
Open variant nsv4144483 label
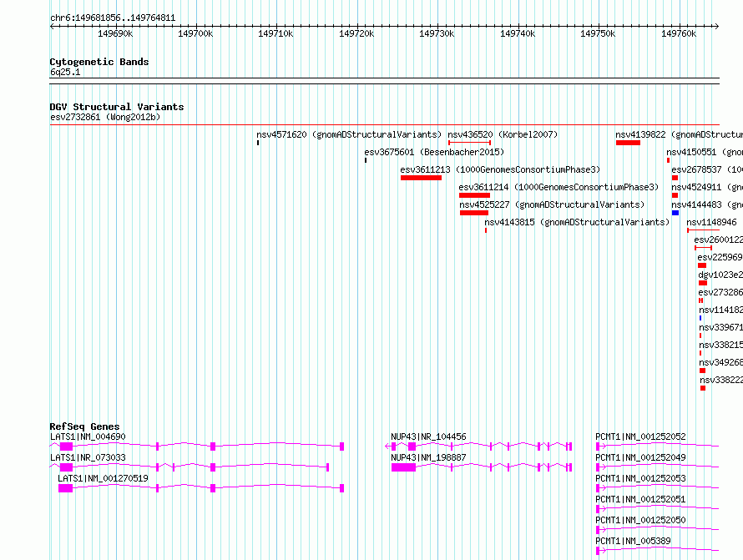(707, 204)
